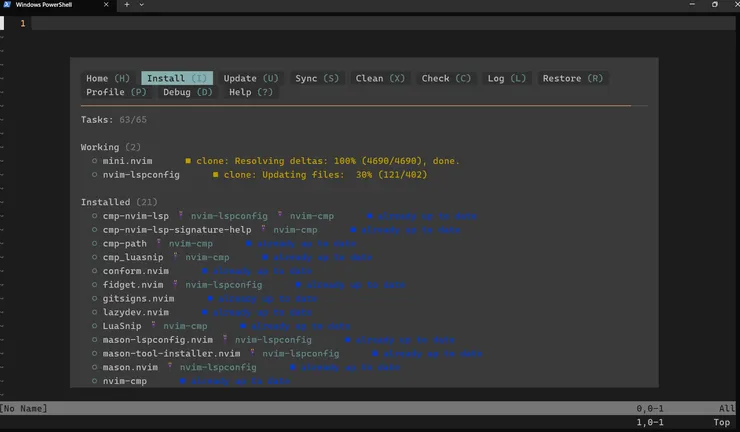Open the Profile (P) view
The height and width of the screenshot is (432, 740).
point(116,92)
